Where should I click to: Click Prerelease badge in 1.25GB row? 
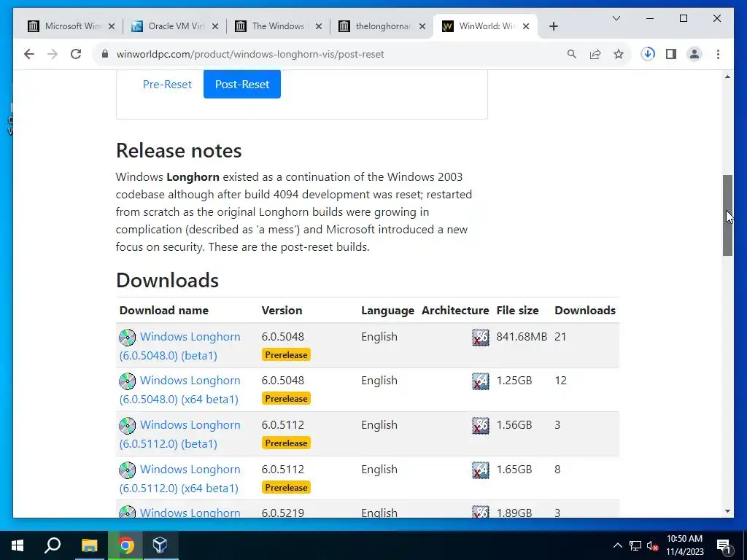pos(286,399)
